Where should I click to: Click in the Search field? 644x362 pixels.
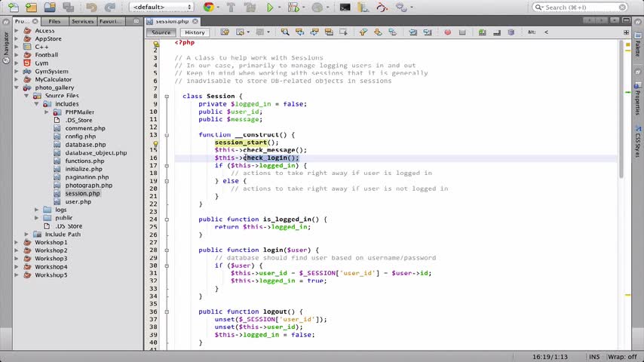point(580,7)
